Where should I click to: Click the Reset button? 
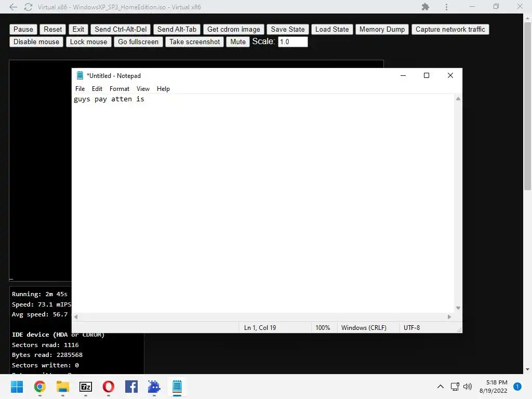(52, 29)
